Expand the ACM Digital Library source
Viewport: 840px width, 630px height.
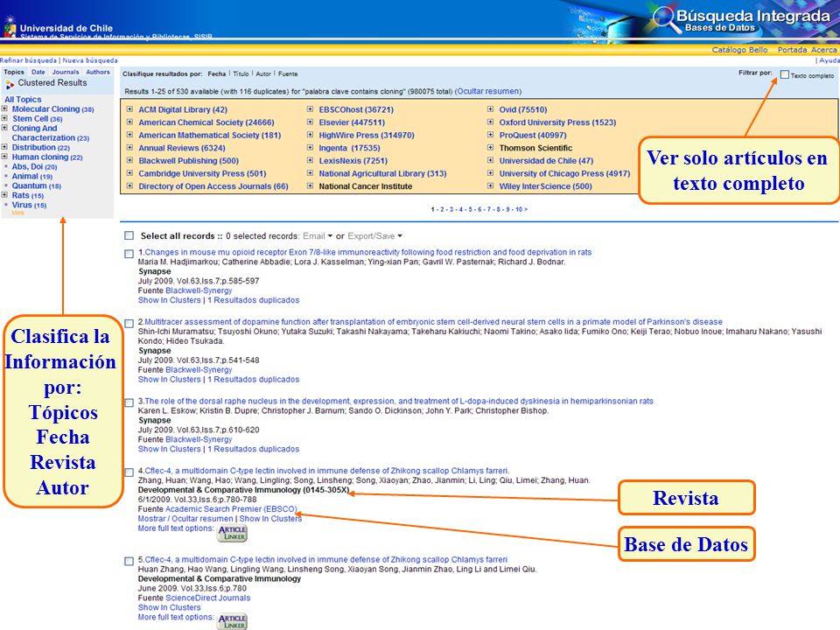pyautogui.click(x=129, y=109)
